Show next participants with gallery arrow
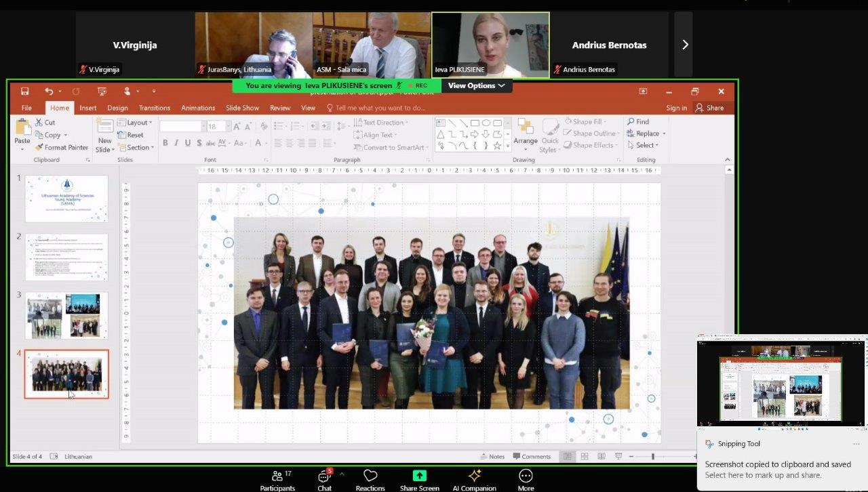Viewport: 868px width, 492px height. [x=684, y=45]
